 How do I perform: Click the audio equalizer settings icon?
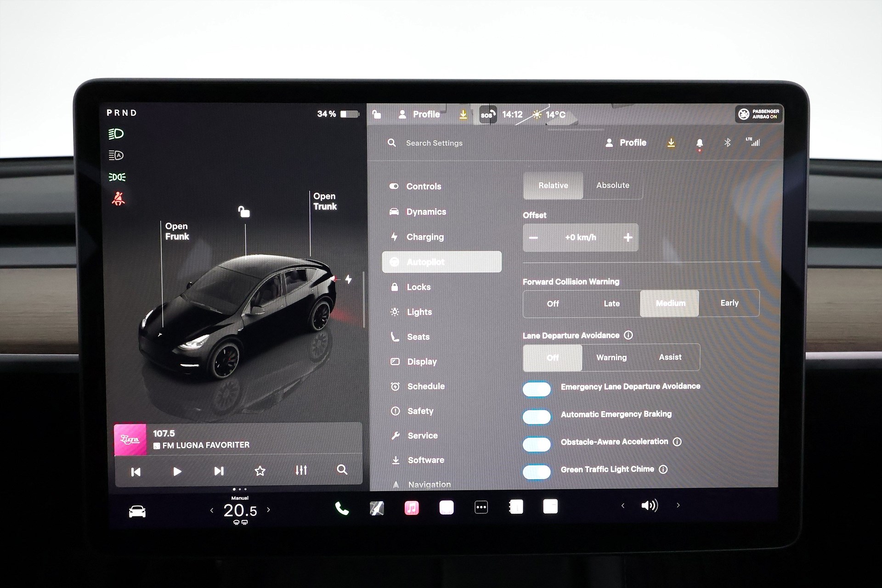301,470
